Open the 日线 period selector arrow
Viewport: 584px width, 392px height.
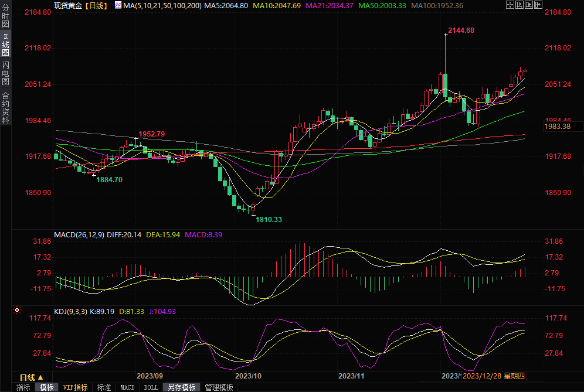(x=40, y=377)
